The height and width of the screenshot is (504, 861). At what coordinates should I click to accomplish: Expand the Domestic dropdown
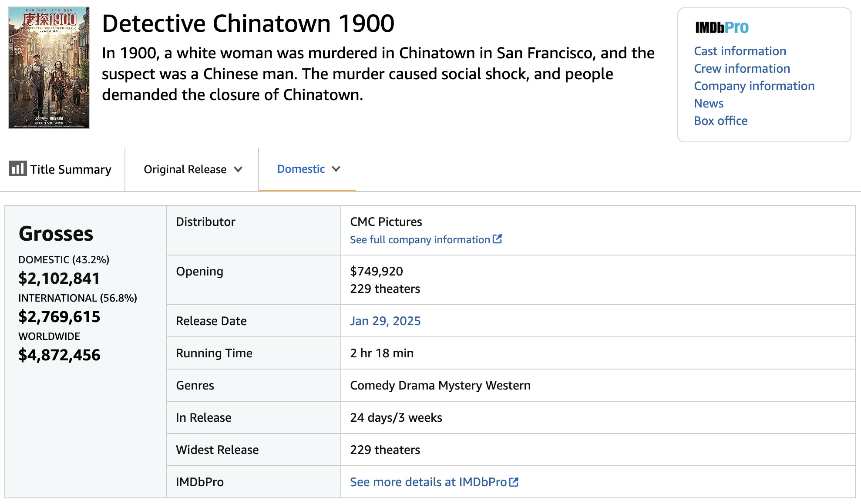click(309, 169)
